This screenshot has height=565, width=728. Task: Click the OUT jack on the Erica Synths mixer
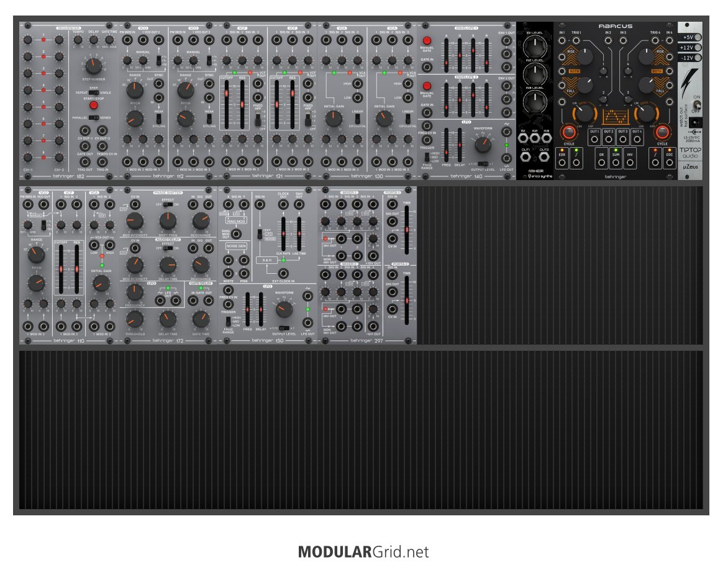point(526,157)
